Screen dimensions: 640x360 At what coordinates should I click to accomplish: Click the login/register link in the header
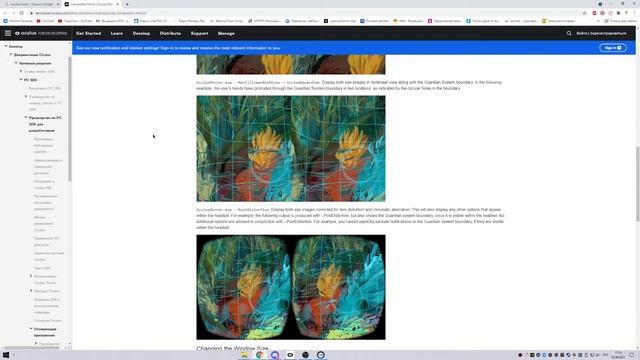coord(601,33)
